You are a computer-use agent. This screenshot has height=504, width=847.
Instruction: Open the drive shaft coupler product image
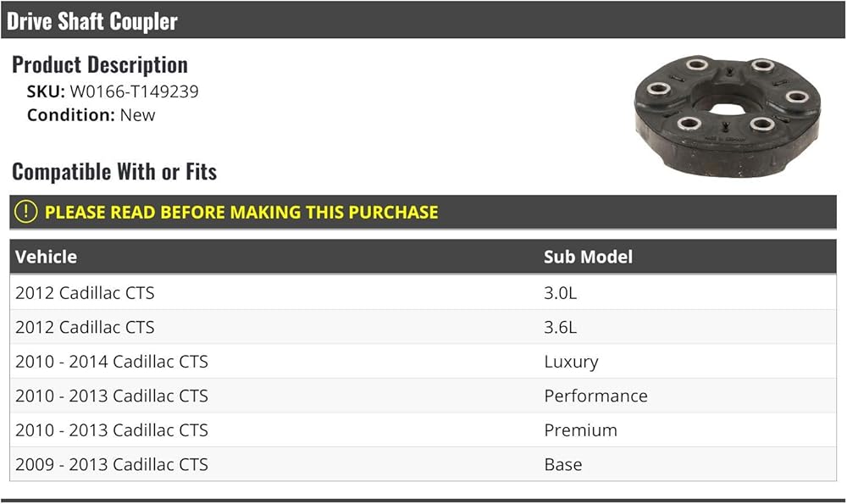pos(728,115)
